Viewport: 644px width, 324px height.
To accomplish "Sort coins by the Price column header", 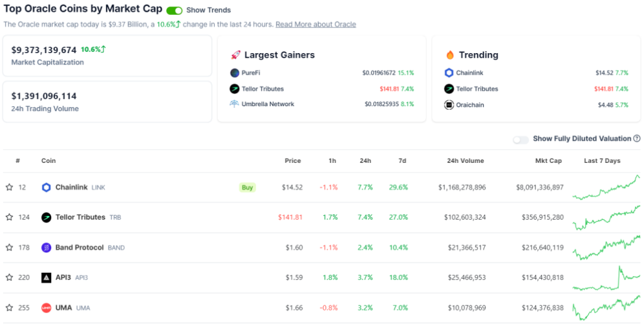I will click(293, 161).
